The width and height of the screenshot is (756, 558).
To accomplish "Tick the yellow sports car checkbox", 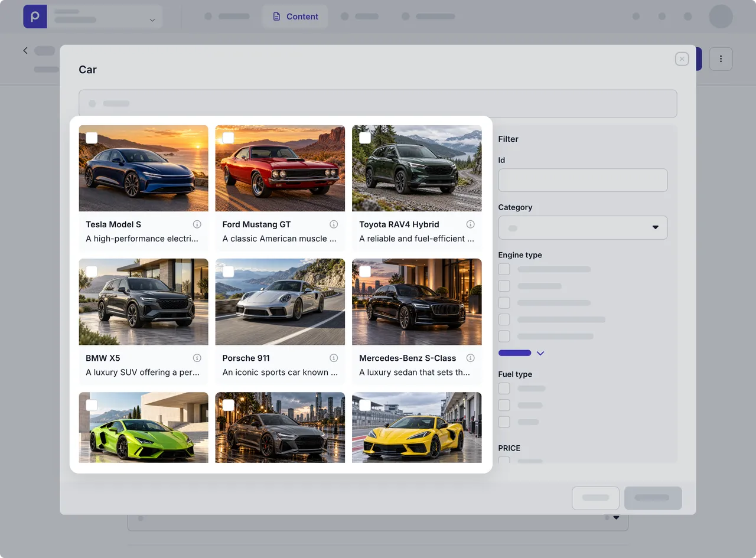I will 365,405.
